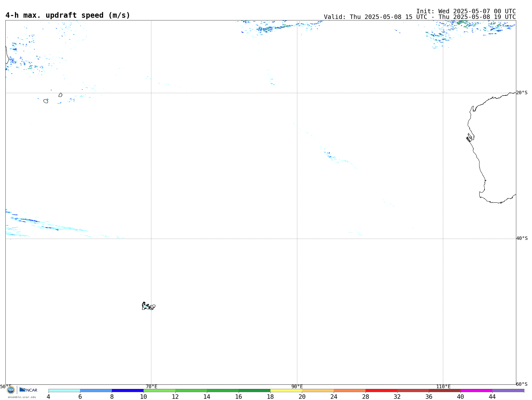Select the orange 24-28 colorbar swatch

[350, 391]
